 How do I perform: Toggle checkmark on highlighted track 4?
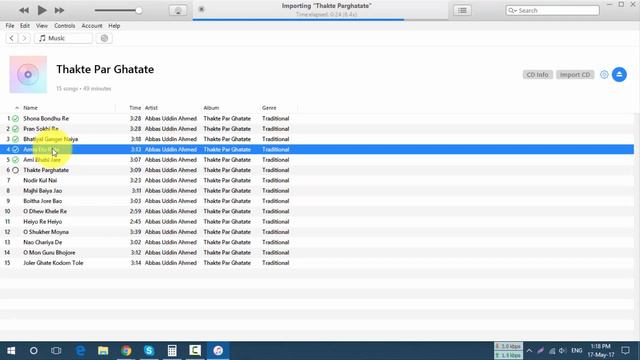click(x=16, y=149)
